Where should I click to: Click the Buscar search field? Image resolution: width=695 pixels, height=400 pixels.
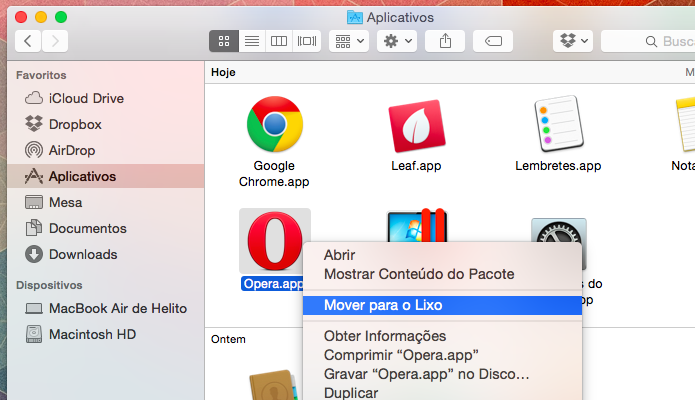648,41
